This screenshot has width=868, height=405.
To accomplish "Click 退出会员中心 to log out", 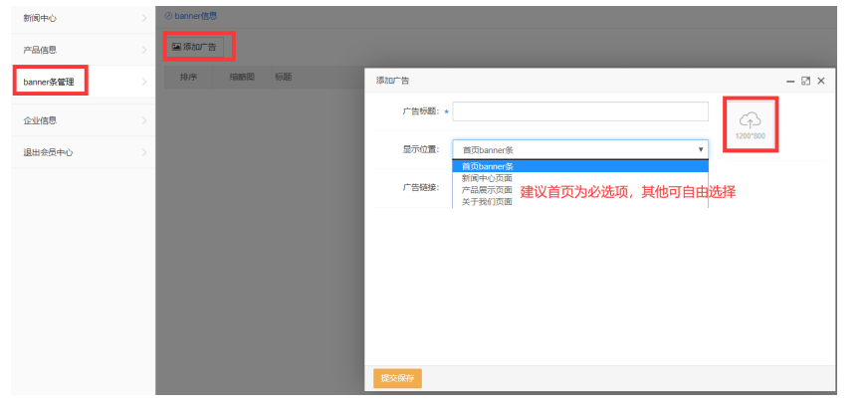I will pos(48,152).
